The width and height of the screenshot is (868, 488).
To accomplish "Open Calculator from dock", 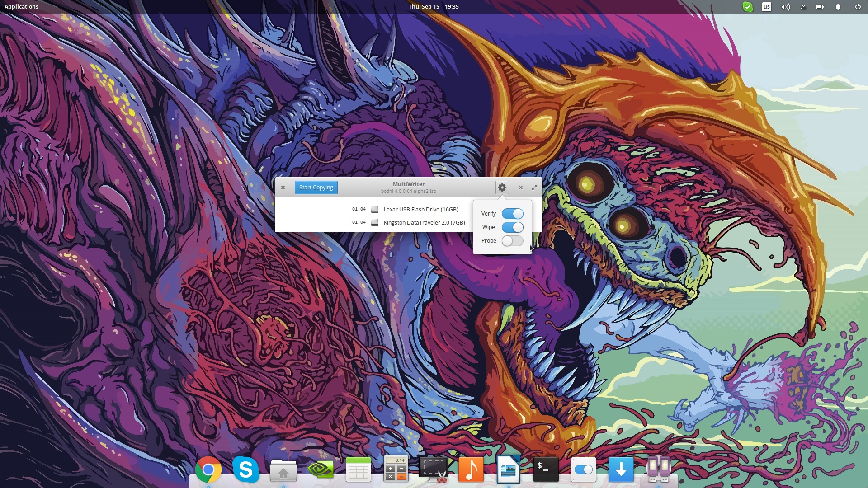I will point(396,469).
